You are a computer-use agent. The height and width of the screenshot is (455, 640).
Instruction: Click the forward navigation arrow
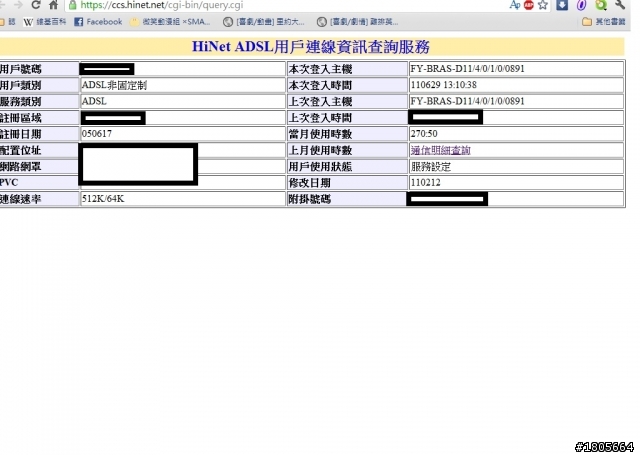tap(18, 5)
